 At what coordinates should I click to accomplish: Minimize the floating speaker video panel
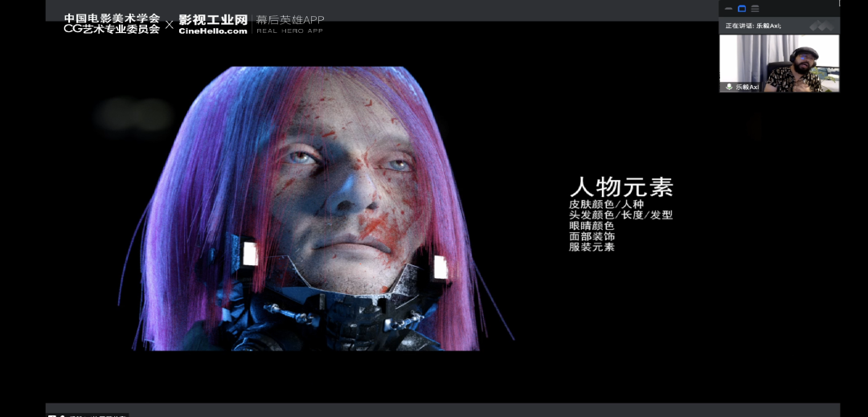(x=728, y=9)
